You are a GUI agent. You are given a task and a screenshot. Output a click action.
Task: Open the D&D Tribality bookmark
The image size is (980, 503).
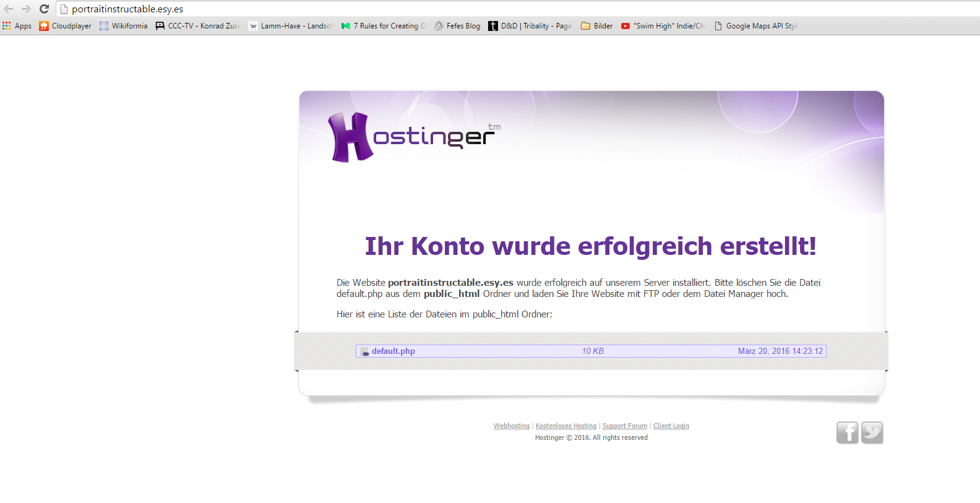pos(530,26)
